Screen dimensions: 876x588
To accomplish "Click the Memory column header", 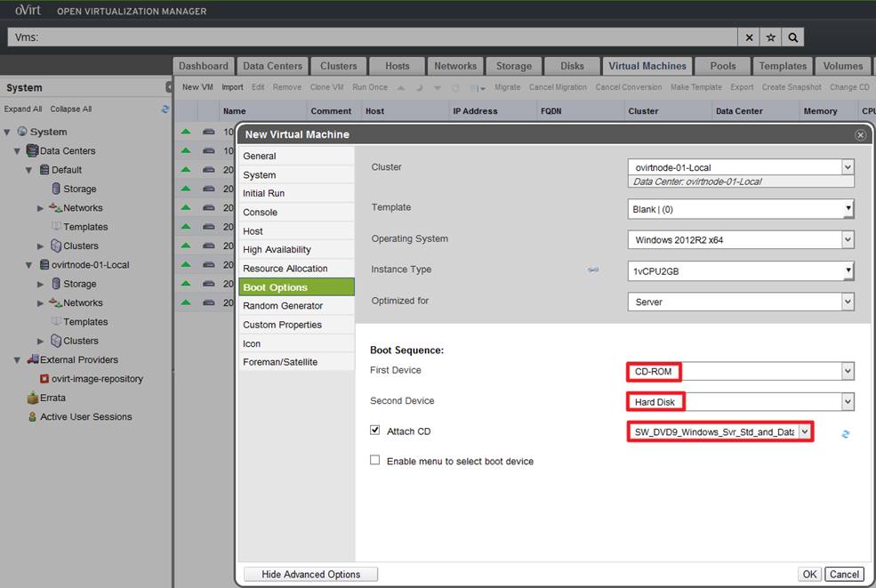I will [820, 111].
